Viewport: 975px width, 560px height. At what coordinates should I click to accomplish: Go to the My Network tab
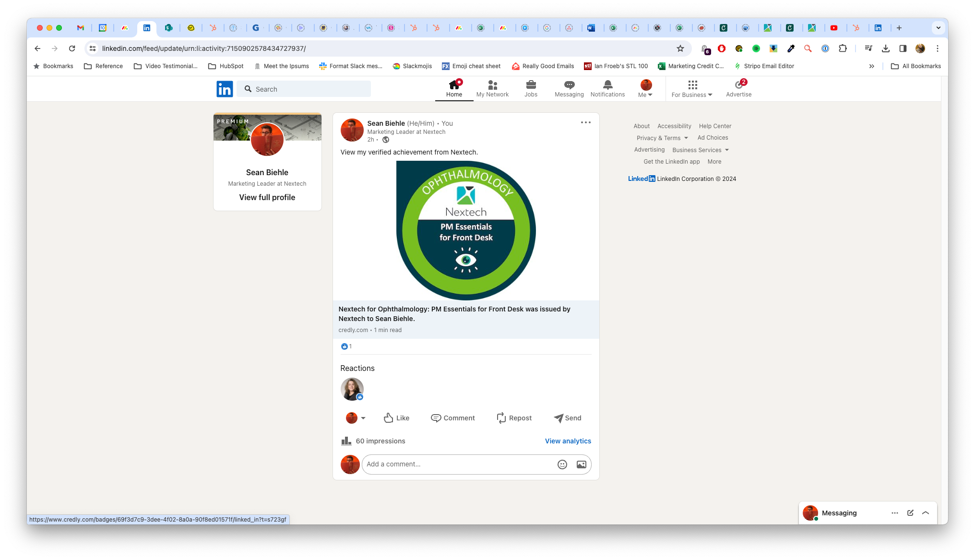coord(492,89)
